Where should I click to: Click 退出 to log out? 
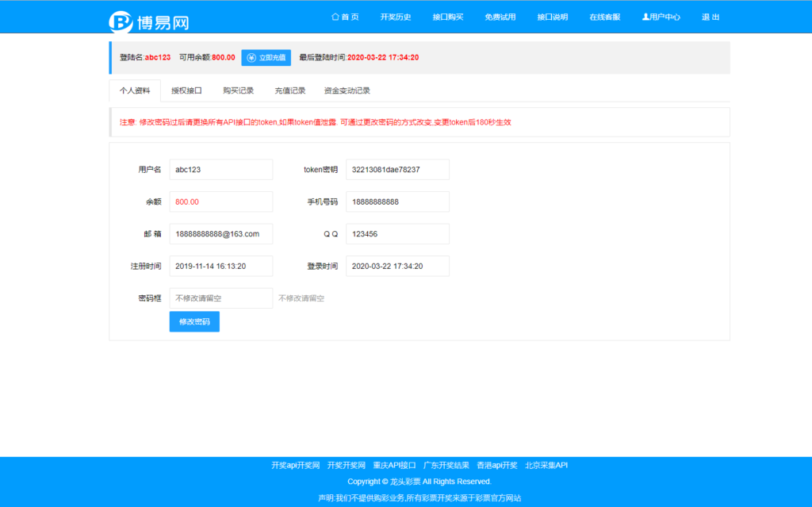pyautogui.click(x=711, y=16)
